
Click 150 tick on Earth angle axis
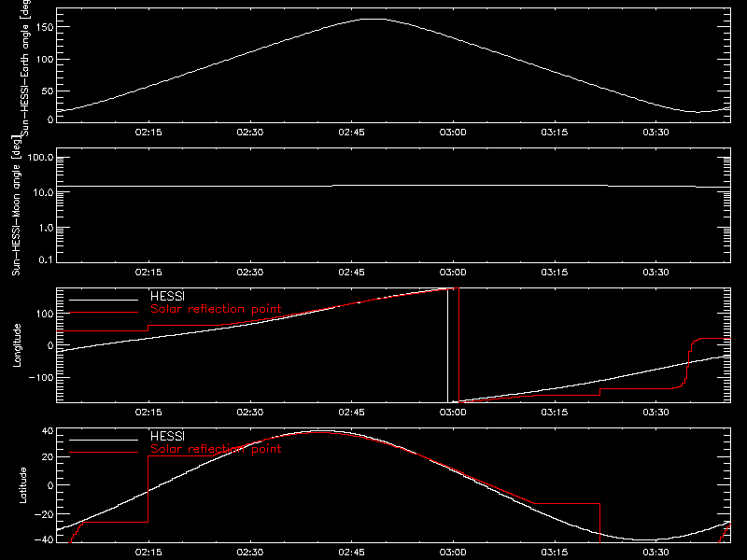(x=44, y=27)
